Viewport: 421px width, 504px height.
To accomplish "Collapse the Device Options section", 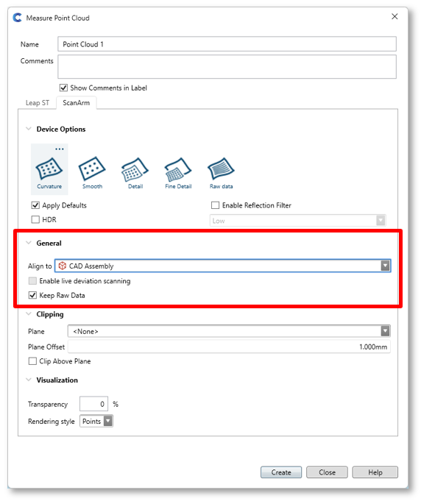I will pos(29,129).
